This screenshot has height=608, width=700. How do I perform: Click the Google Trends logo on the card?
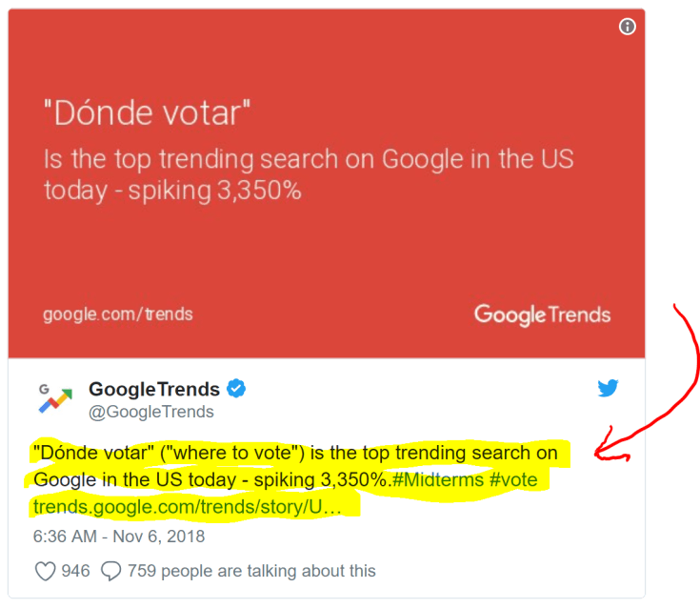542,314
